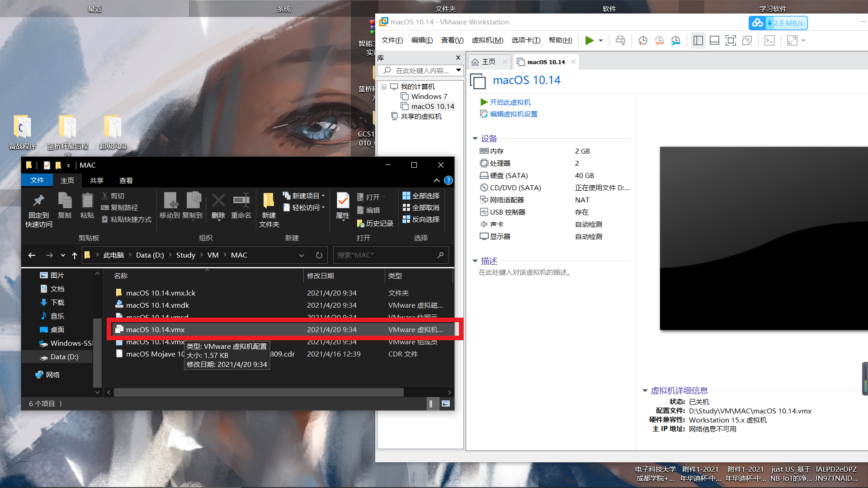Image resolution: width=868 pixels, height=488 pixels.
Task: Click the Explorer horizontal scrollbar
Action: (x=259, y=393)
